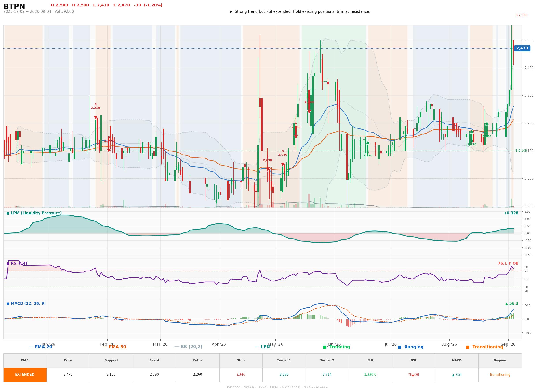Image resolution: width=537 pixels, height=392 pixels.
Task: Click the R 2,590 resistance label
Action: pos(521,15)
